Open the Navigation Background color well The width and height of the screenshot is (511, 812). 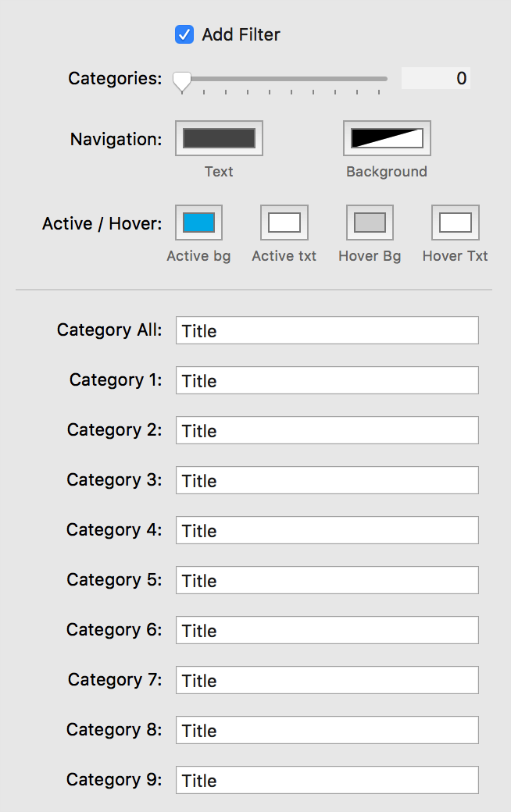(387, 138)
